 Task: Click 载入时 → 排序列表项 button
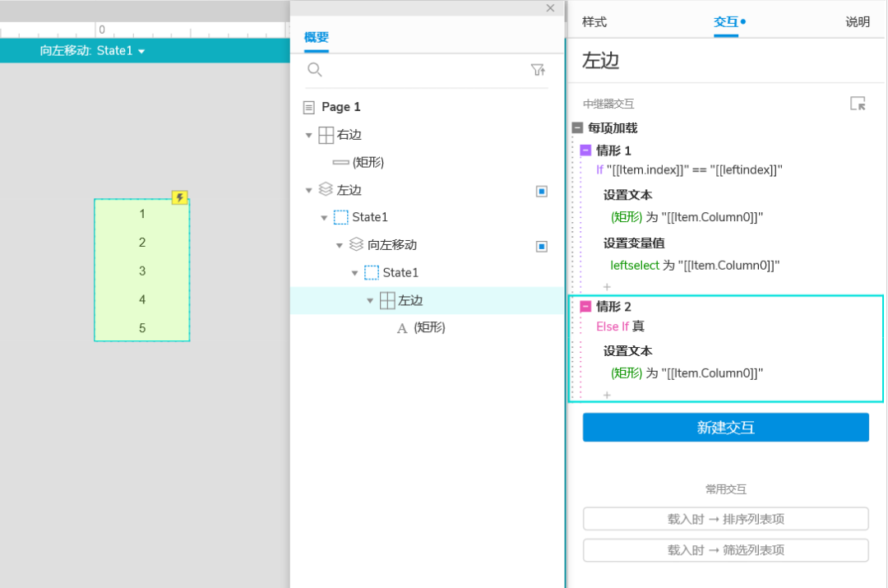[x=725, y=519]
